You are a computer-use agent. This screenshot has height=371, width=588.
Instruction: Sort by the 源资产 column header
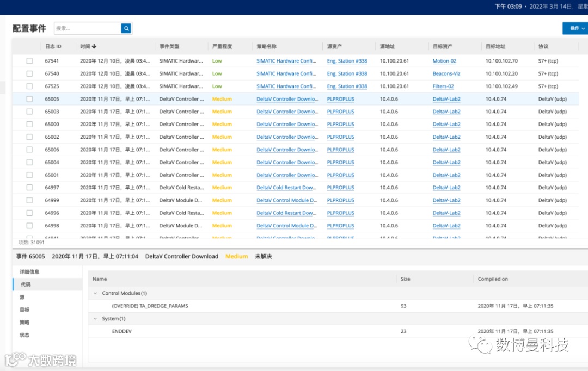click(x=334, y=46)
